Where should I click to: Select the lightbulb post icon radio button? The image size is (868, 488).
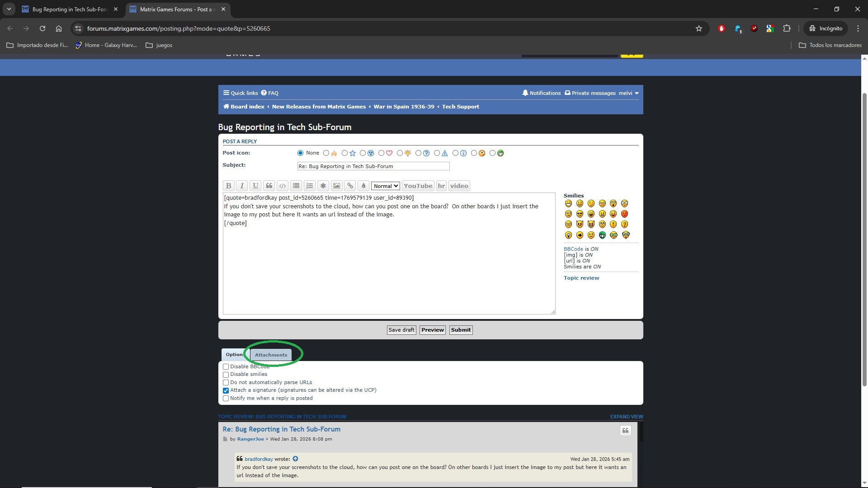[x=400, y=153]
